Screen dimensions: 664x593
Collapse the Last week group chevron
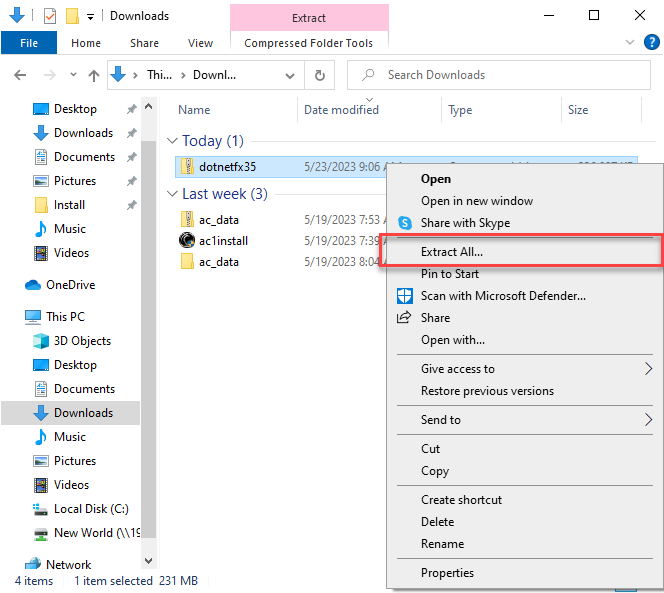173,194
